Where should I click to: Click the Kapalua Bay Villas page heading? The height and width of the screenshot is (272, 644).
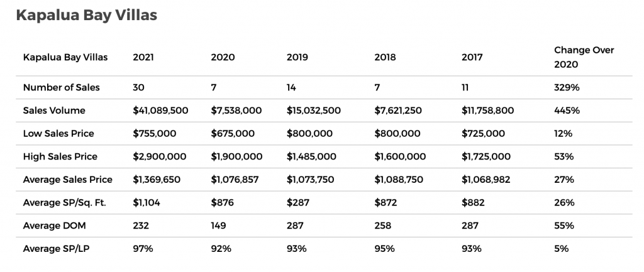(86, 16)
